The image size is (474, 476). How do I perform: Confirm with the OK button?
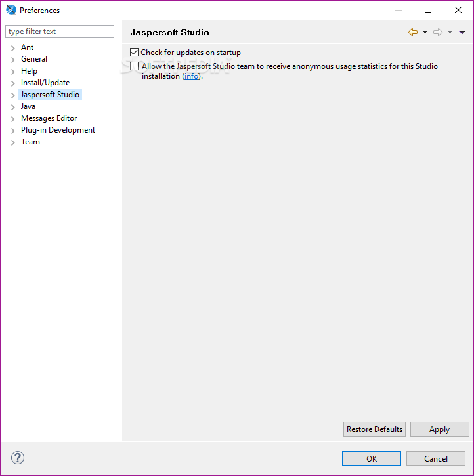coord(372,458)
